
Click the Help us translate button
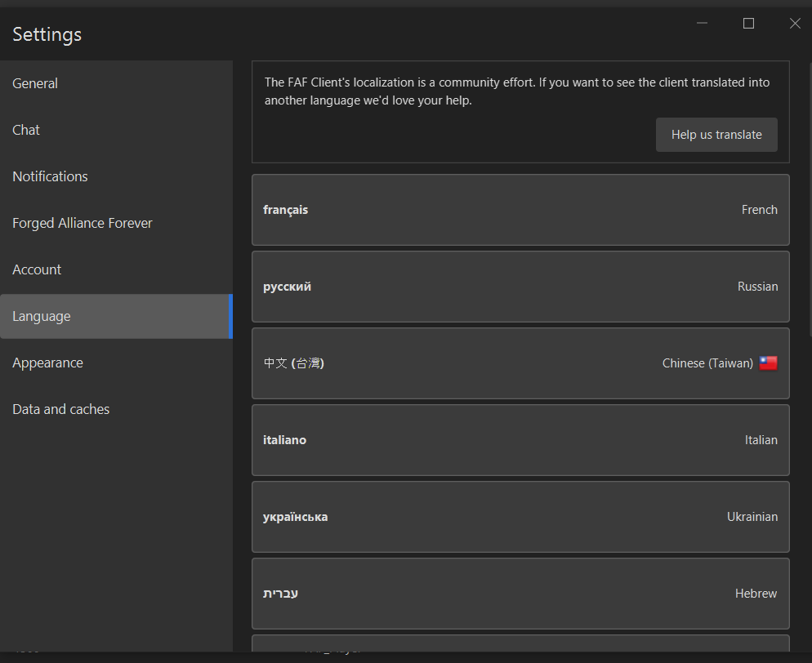[716, 135]
